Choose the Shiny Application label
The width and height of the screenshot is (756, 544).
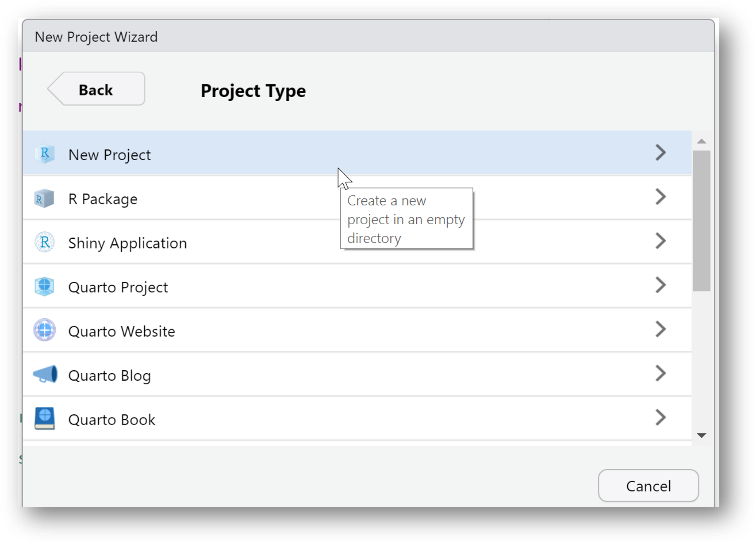pos(127,243)
